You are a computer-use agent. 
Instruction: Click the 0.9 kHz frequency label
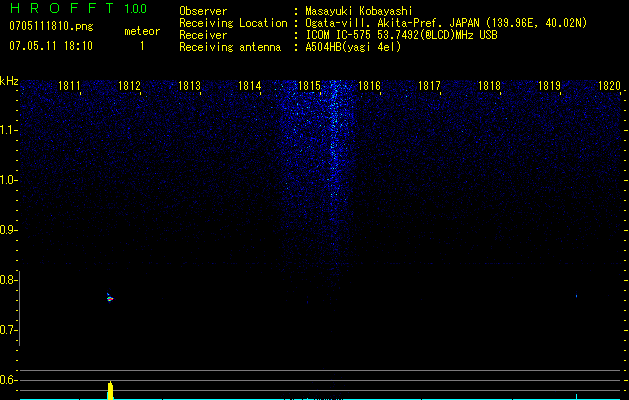click(7, 230)
